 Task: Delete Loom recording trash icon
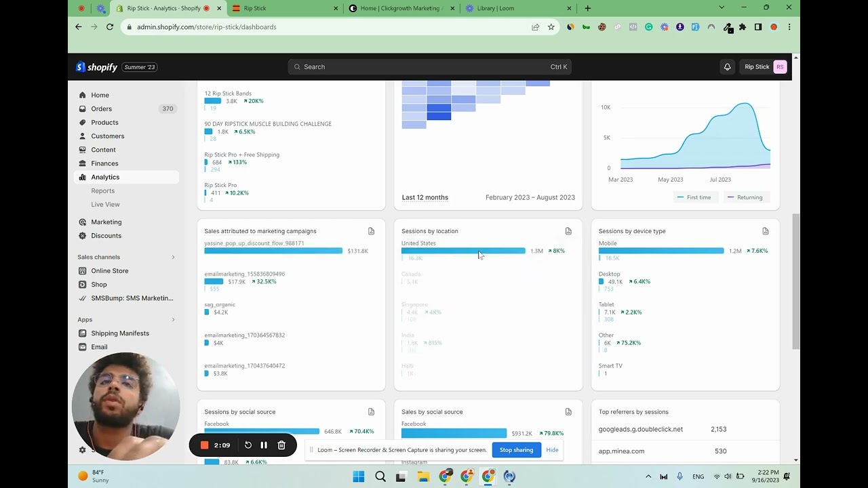pos(281,445)
